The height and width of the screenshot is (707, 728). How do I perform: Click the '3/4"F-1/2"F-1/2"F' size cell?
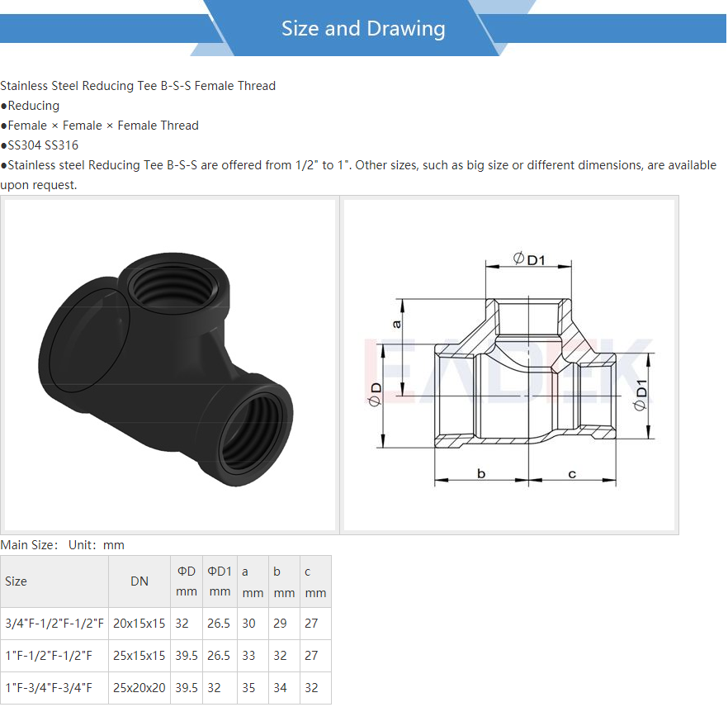[x=54, y=624]
